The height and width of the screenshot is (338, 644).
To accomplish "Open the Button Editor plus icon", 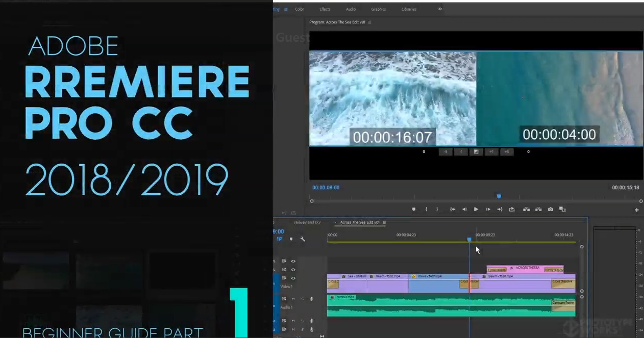I will click(637, 210).
